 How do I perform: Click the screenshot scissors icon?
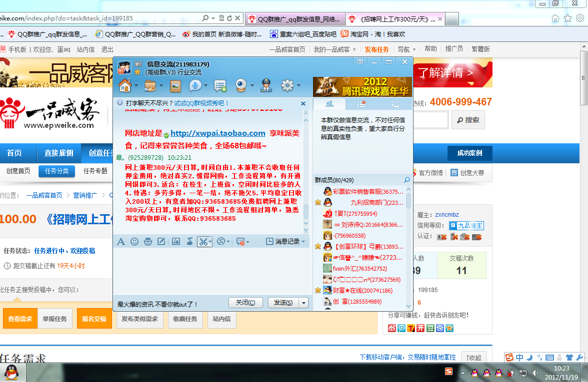[x=203, y=242]
